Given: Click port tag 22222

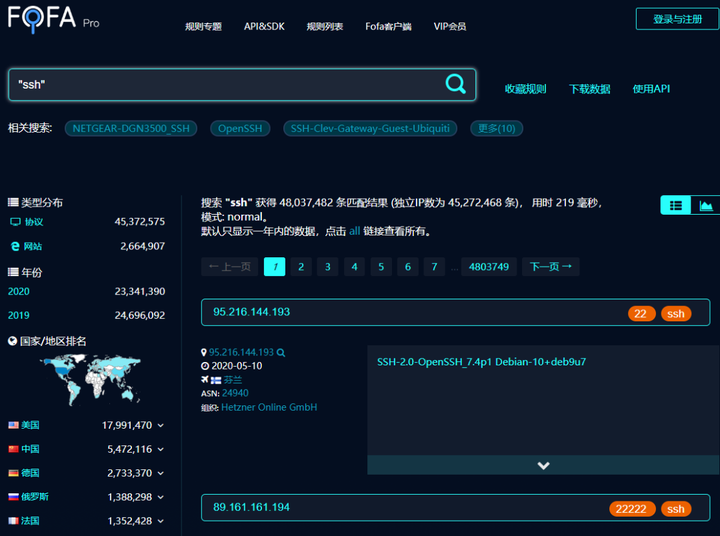Looking at the screenshot, I should click(632, 509).
